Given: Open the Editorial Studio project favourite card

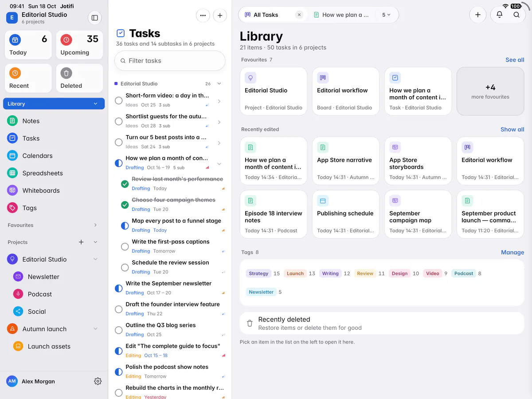Looking at the screenshot, I should click(274, 91).
